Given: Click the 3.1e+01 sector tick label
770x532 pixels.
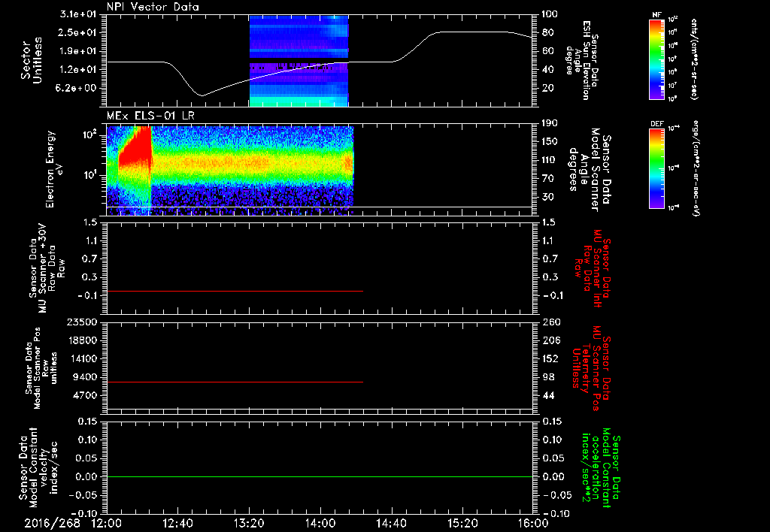Looking at the screenshot, I should point(79,14).
